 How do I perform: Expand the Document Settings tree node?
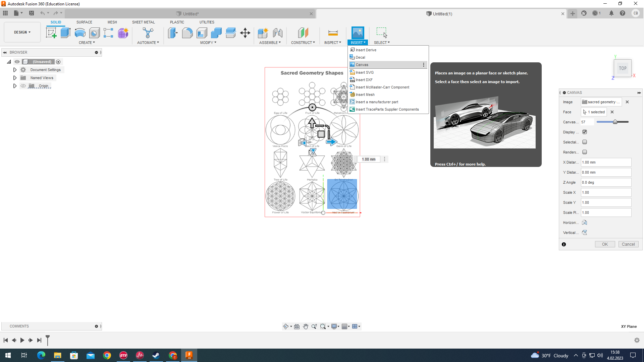[15, 70]
